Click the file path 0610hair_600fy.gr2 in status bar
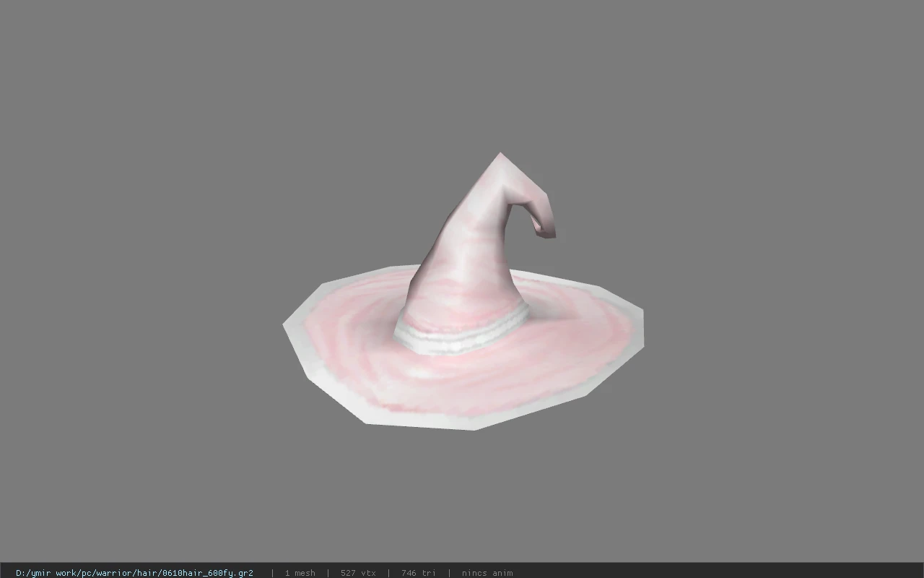924x578 pixels. click(134, 573)
